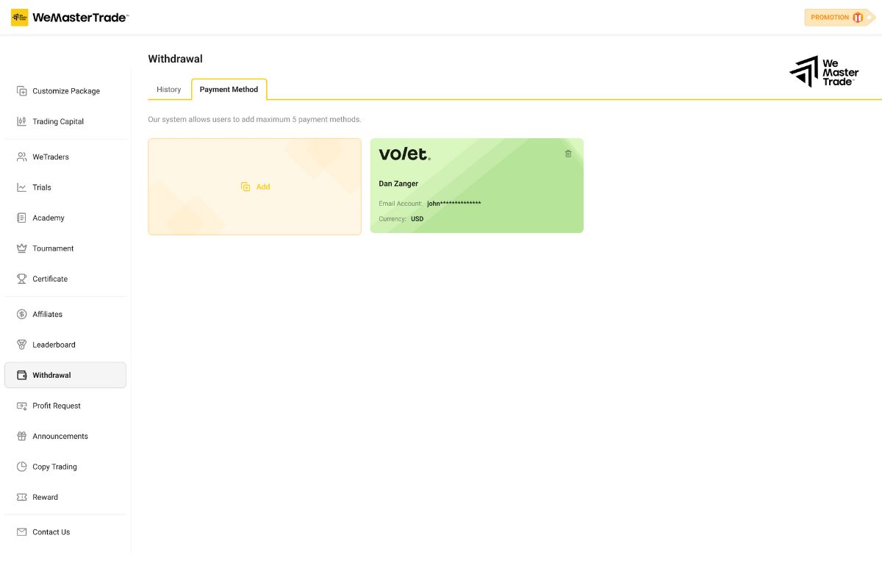This screenshot has height=588, width=882.
Task: Open the Academy section icon
Action: 21,218
